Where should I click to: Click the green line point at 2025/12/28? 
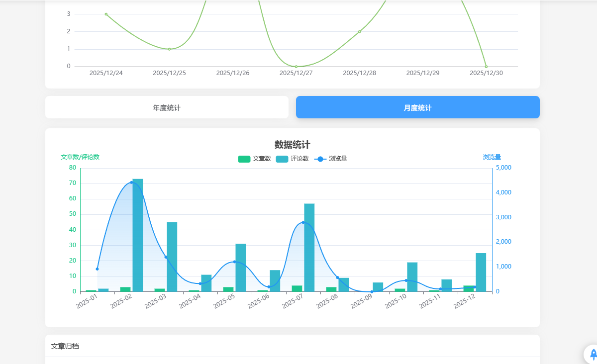pyautogui.click(x=359, y=32)
